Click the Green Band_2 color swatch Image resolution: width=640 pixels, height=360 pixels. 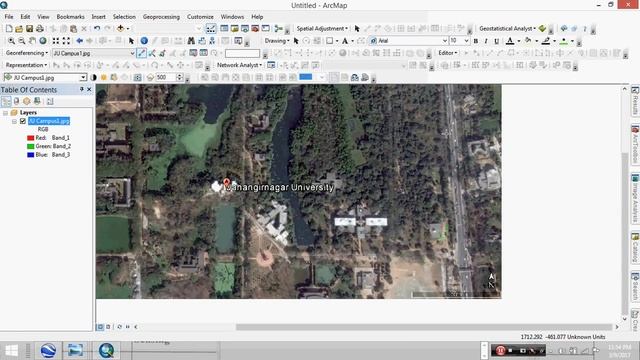(x=30, y=147)
